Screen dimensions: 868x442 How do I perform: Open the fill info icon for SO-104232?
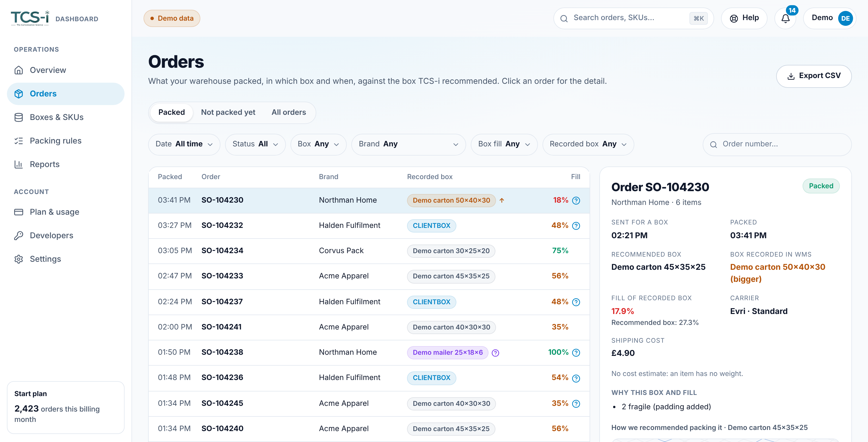[576, 226]
